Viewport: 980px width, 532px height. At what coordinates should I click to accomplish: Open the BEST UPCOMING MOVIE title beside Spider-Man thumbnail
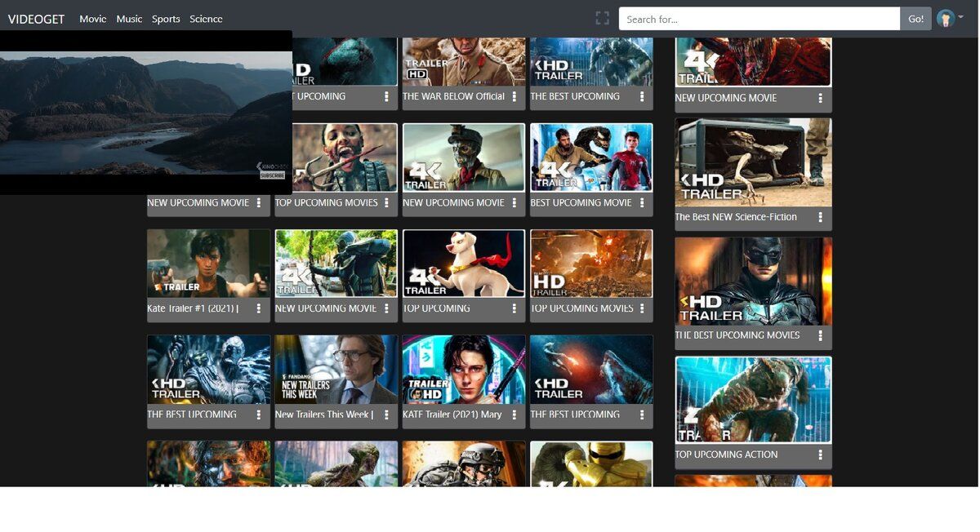click(581, 202)
